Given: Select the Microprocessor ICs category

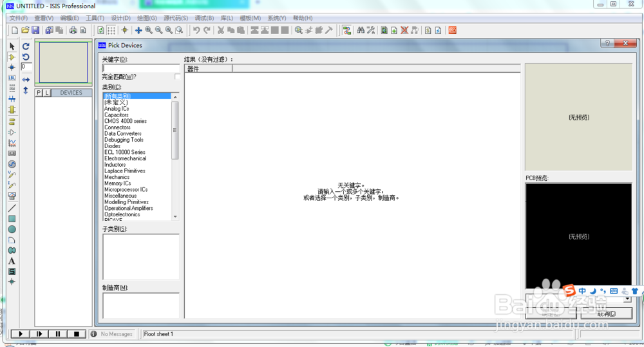Looking at the screenshot, I should [126, 190].
